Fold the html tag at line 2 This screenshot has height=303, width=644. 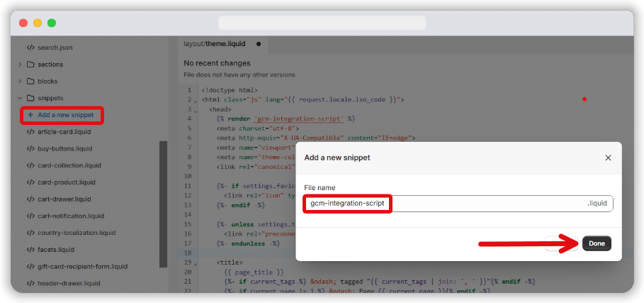pyautogui.click(x=196, y=101)
